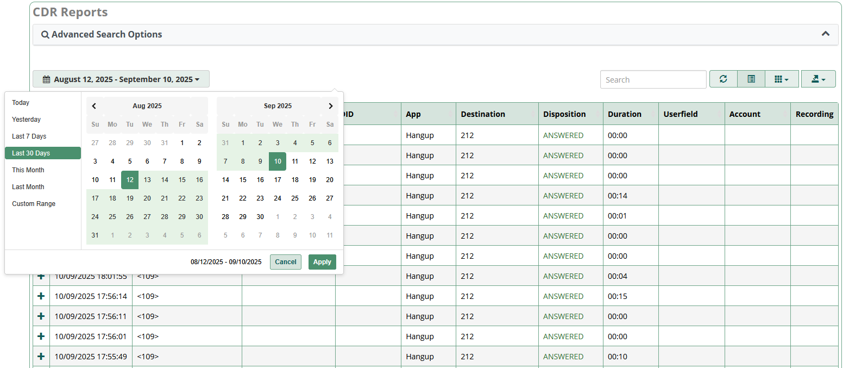Sort by the Duration column header
This screenshot has height=368, width=868.
625,114
